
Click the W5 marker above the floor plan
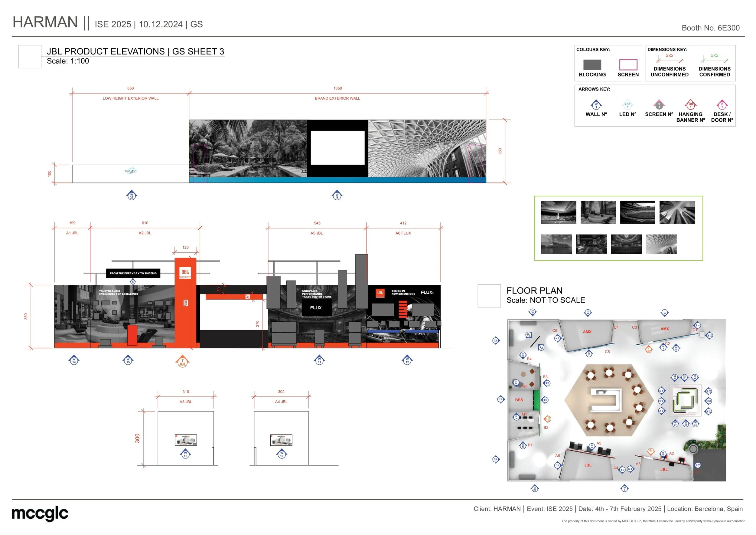(588, 313)
